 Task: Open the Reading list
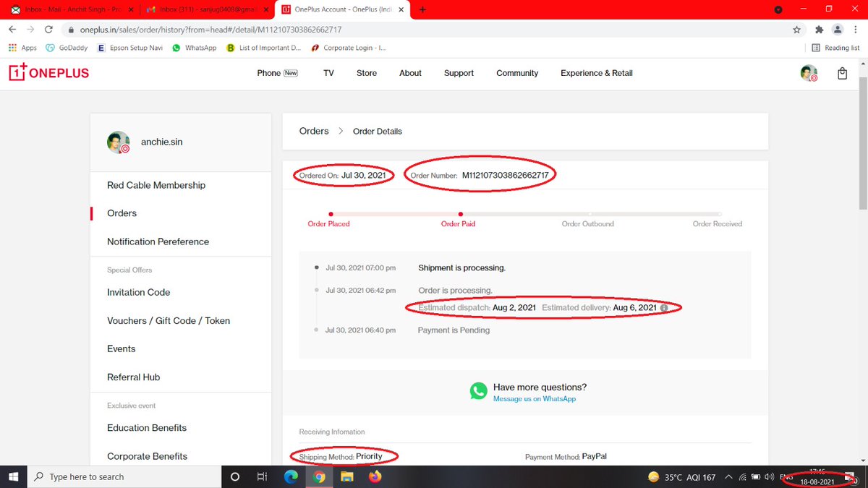coord(835,48)
